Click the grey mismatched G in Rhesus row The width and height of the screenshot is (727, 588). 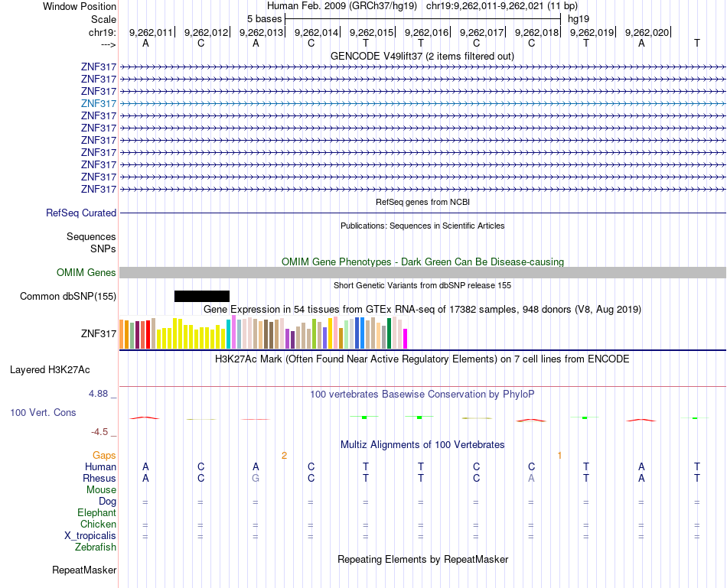256,478
